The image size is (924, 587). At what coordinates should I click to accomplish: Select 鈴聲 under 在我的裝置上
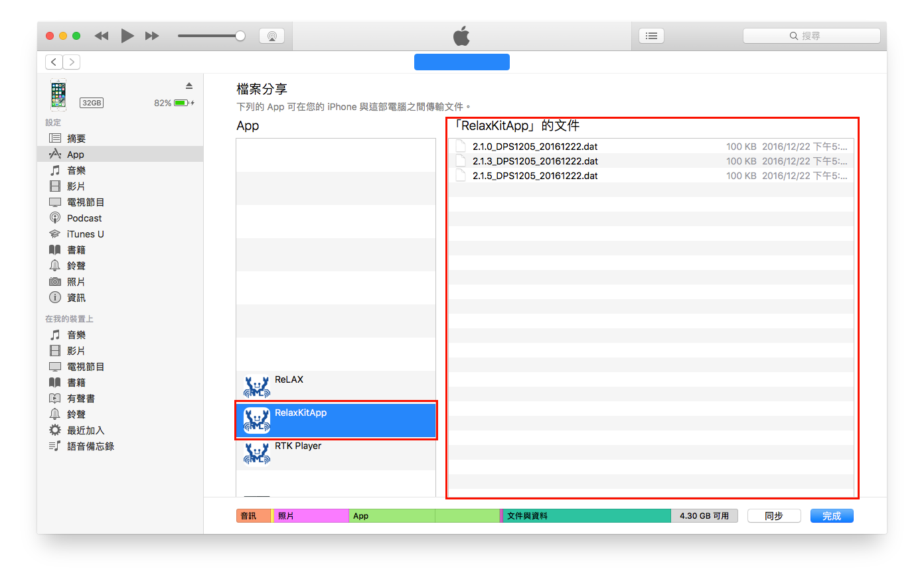(x=120, y=414)
